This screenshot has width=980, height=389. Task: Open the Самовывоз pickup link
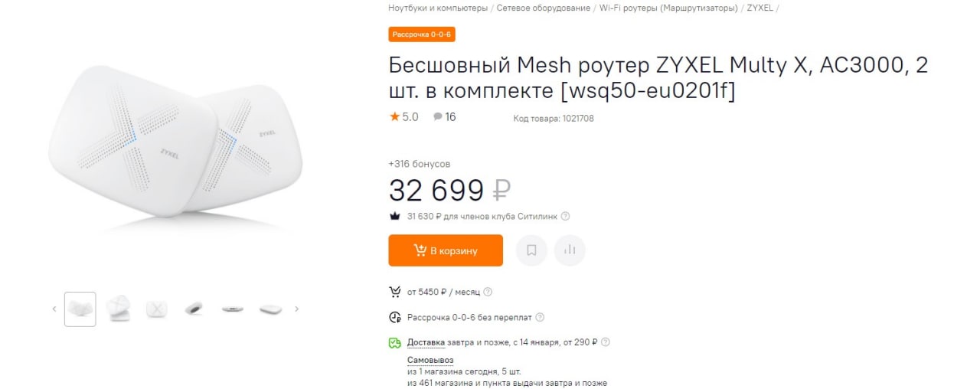pos(430,360)
